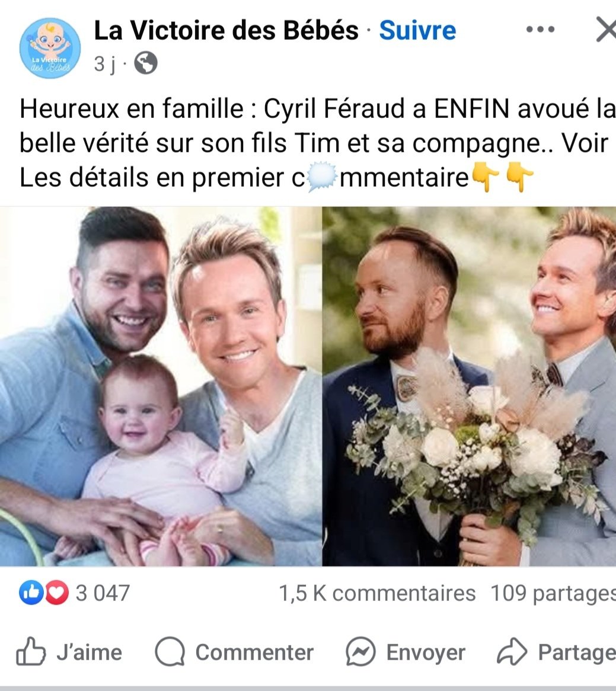Click the J'aime text label
Image resolution: width=616 pixels, height=691 pixels.
[x=89, y=652]
